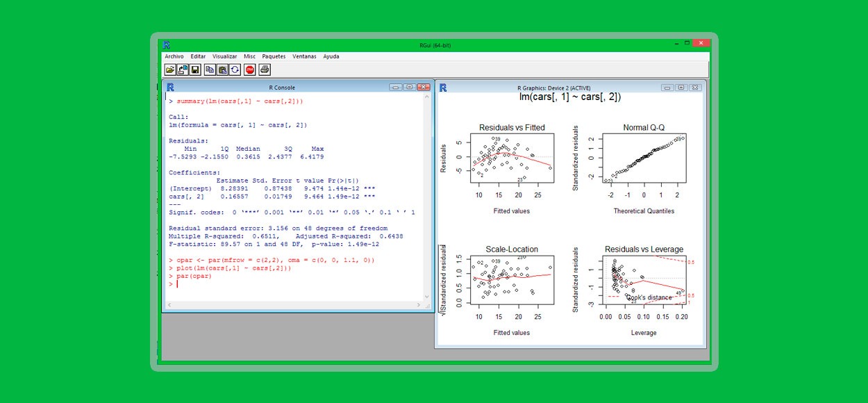Click the 'Signif. codes' line in the console
This screenshot has width=868, height=403.
tap(292, 212)
